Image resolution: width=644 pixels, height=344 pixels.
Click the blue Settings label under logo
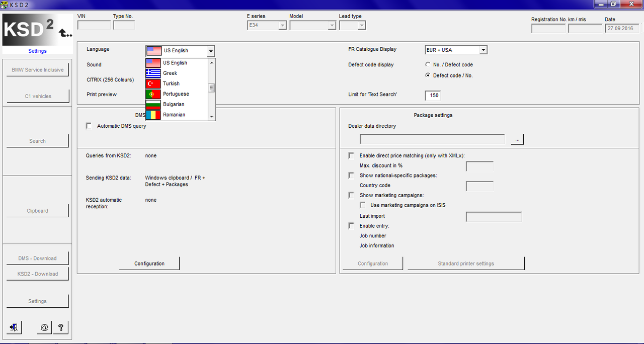click(x=37, y=51)
